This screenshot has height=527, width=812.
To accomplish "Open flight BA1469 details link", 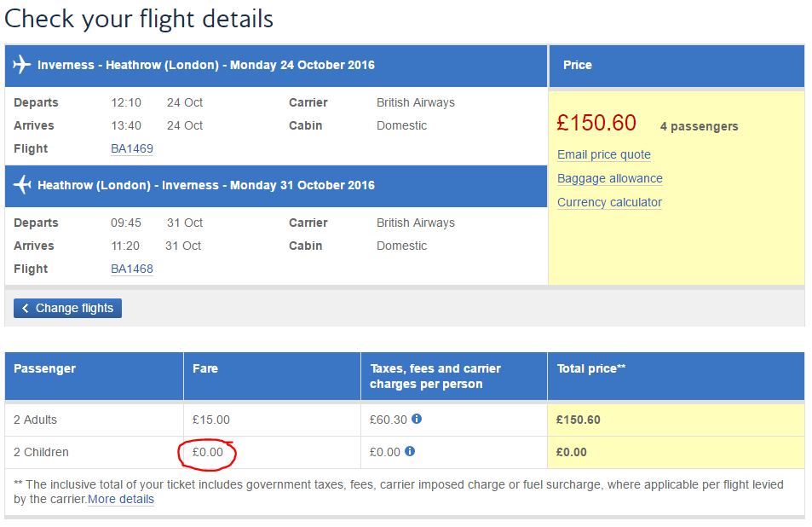I will pos(132,148).
